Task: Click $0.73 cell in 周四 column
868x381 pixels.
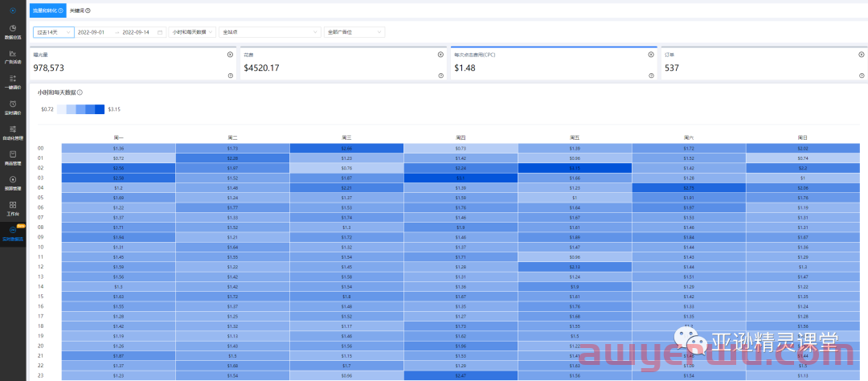Action: click(461, 149)
